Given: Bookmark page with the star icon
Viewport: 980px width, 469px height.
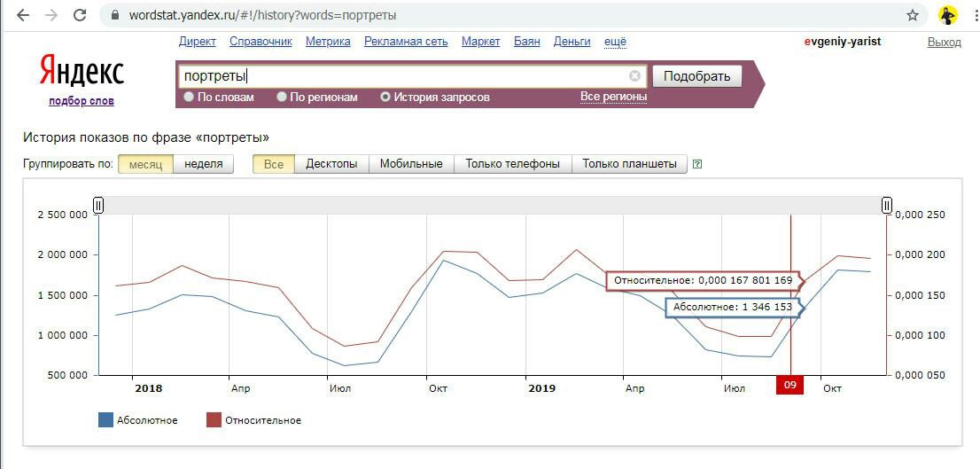Looking at the screenshot, I should [x=913, y=16].
